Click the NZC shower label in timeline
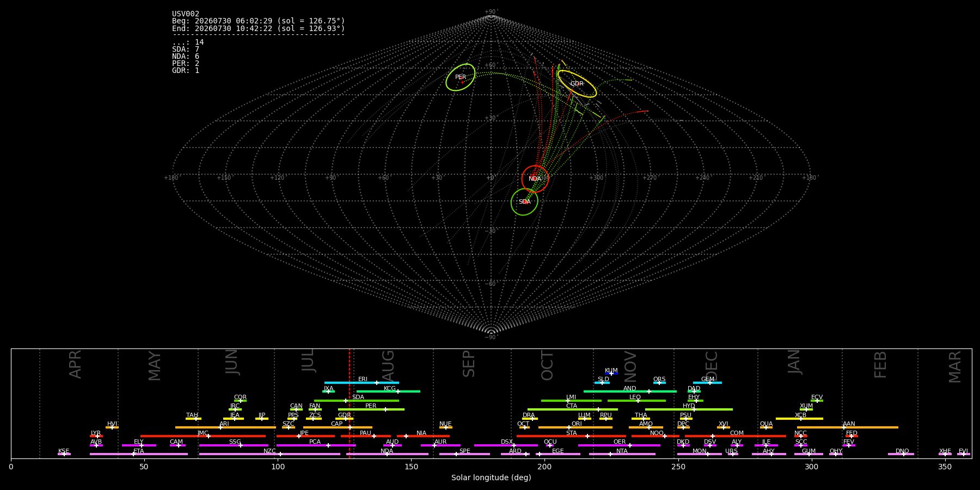The height and width of the screenshot is (490, 980). (x=270, y=451)
